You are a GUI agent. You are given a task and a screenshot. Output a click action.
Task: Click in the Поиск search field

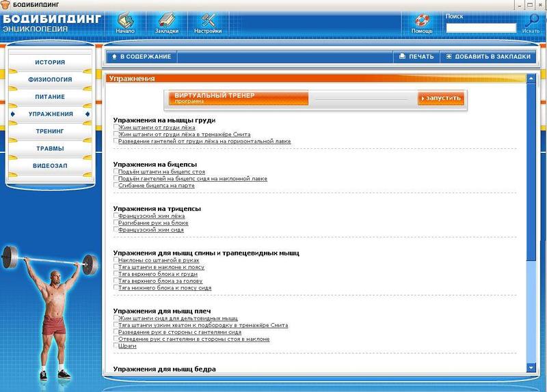pyautogui.click(x=481, y=28)
